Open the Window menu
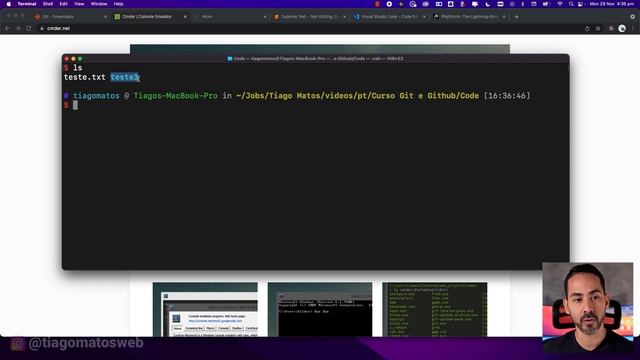 (99, 4)
